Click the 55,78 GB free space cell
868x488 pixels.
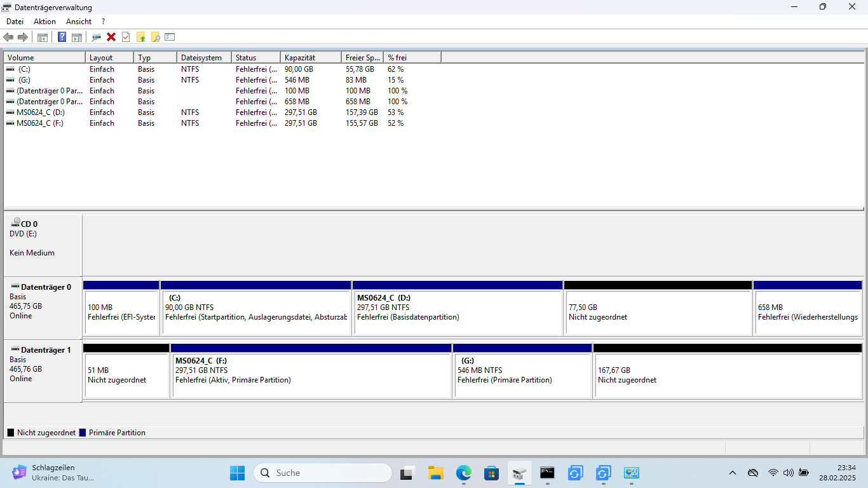[x=360, y=69]
